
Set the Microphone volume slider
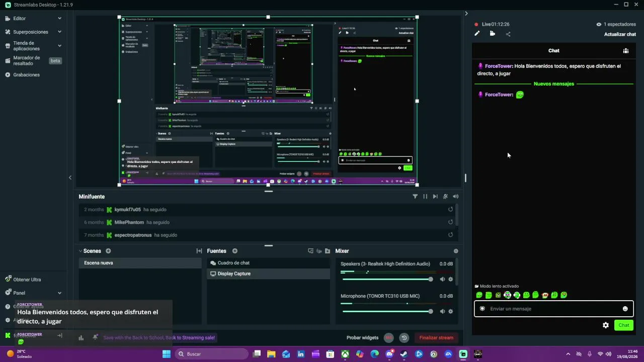[x=387, y=311]
